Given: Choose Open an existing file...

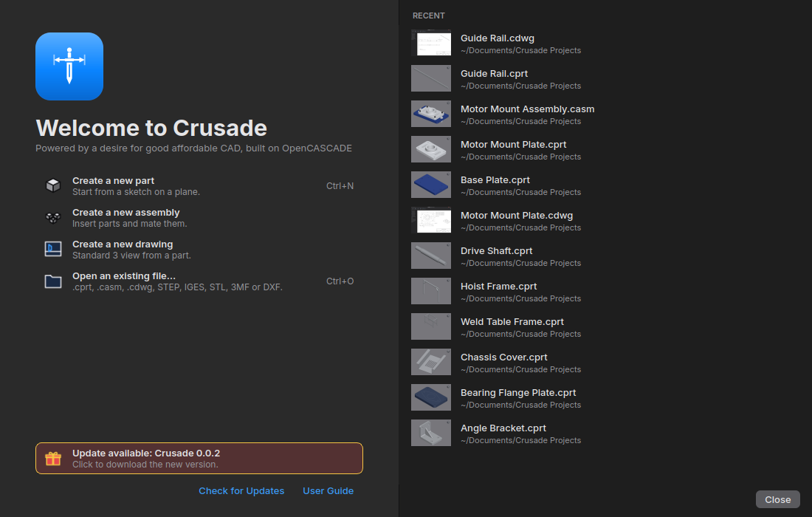Looking at the screenshot, I should (x=199, y=281).
